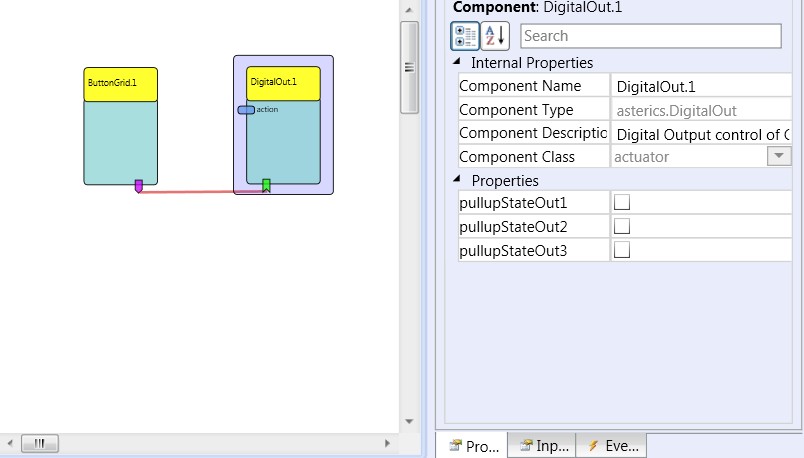Screen dimensions: 804x458
Task: Click the pullupStateOut3 property label
Action: point(513,251)
